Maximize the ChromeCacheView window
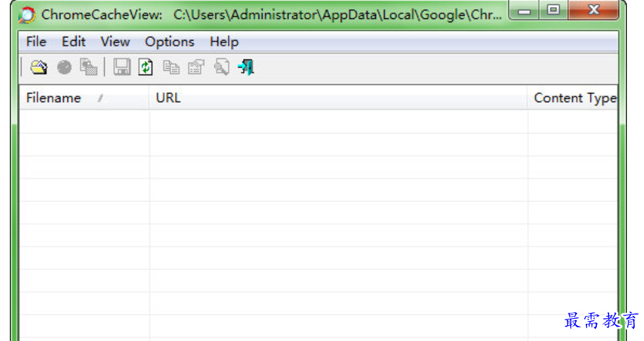Viewport: 644px width, 341px height. tap(553, 10)
